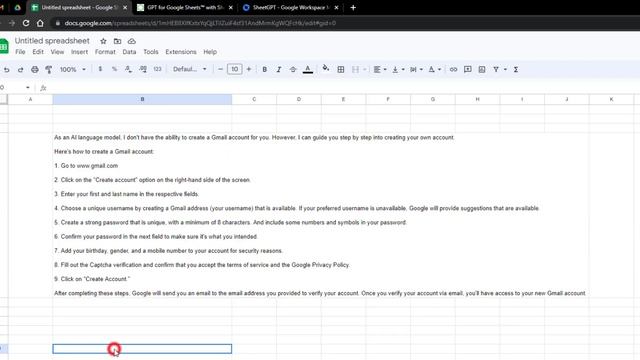Open the zoom level dropdown
The image size is (640, 360).
pos(73,69)
